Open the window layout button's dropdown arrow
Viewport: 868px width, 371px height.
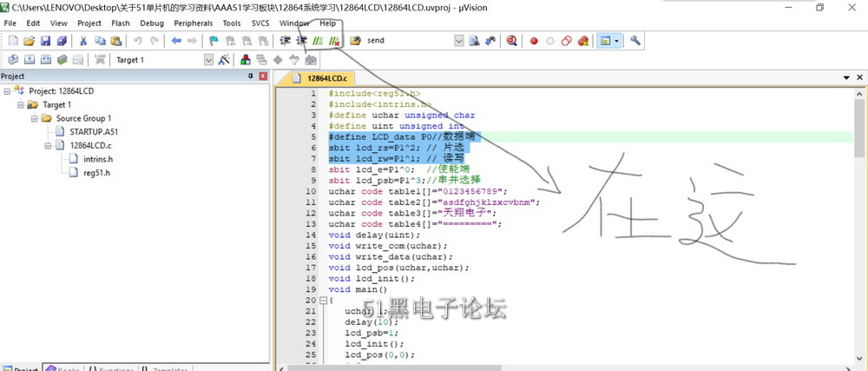tap(616, 41)
